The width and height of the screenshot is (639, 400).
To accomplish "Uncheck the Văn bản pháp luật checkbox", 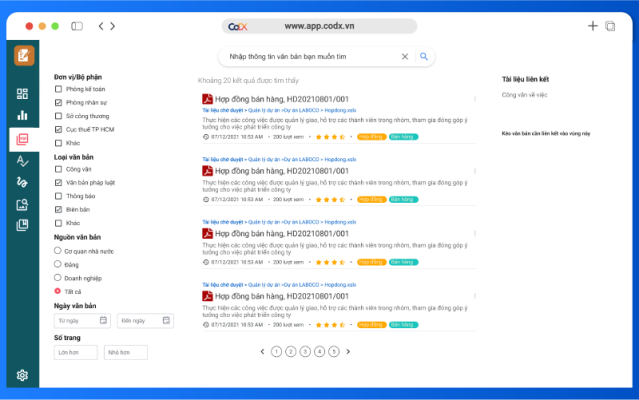I will 58,182.
